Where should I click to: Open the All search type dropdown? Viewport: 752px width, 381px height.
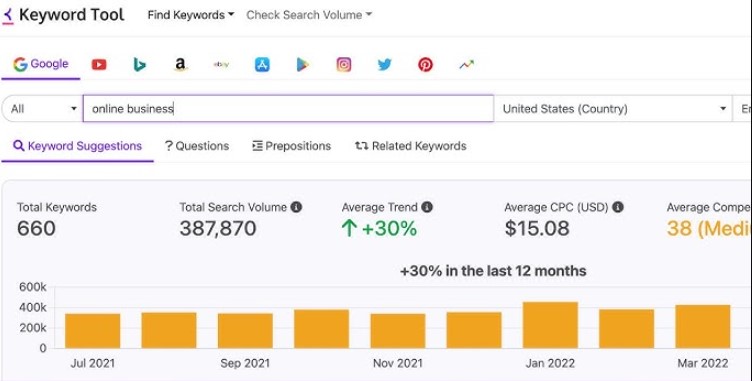click(x=42, y=109)
